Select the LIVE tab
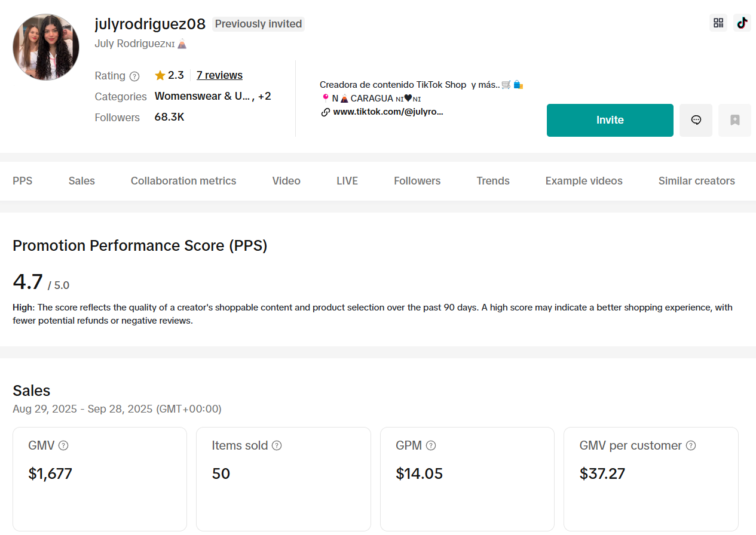Screen dimensions: 756x535 347,181
